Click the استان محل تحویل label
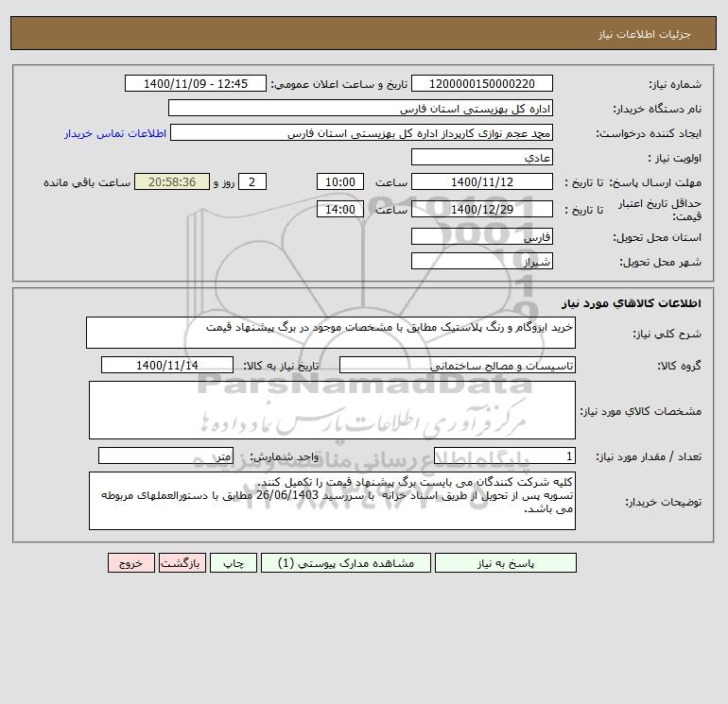The height and width of the screenshot is (704, 728). point(657,237)
